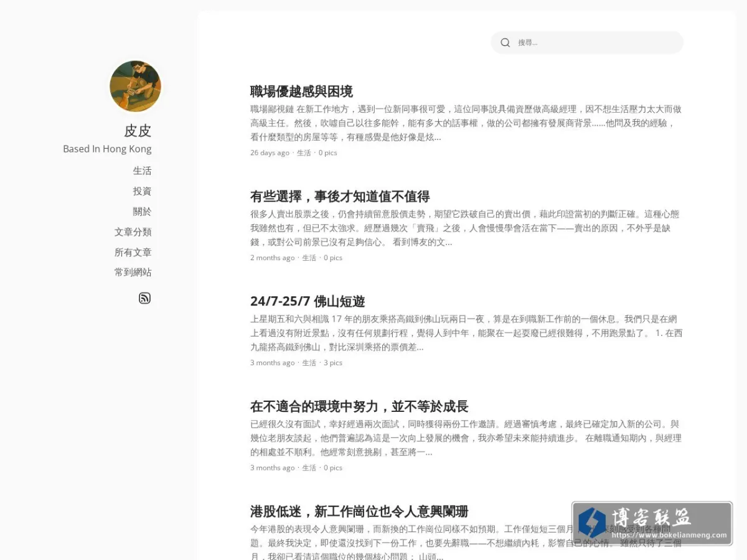Open the 投資 sidebar menu item
747x560 pixels.
tap(142, 191)
